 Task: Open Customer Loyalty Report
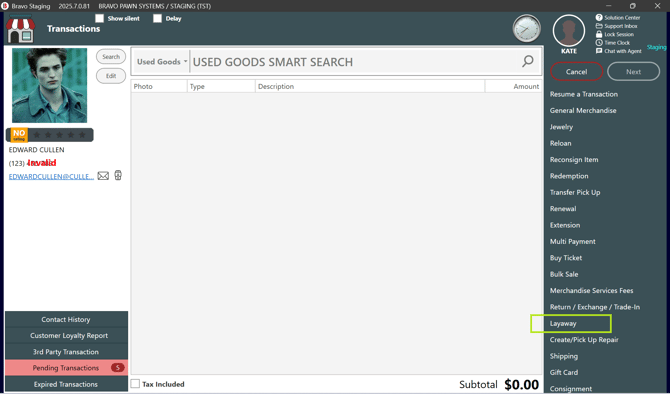(66, 335)
